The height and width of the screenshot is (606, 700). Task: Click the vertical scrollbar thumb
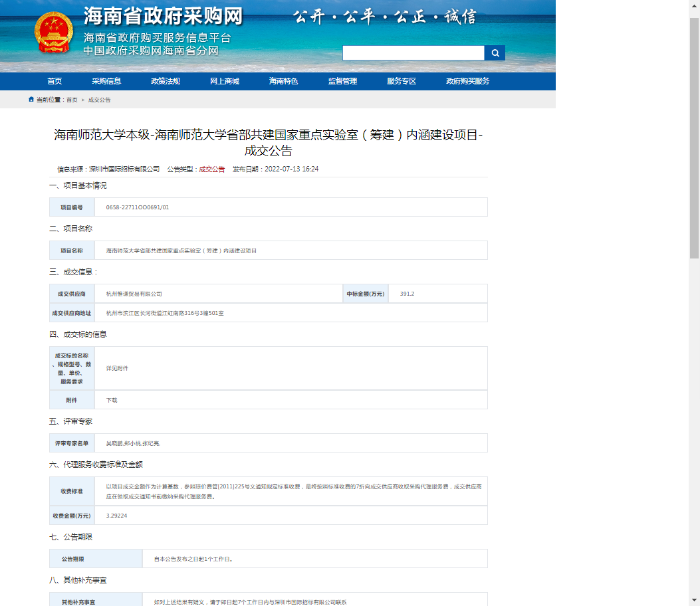pos(694,138)
